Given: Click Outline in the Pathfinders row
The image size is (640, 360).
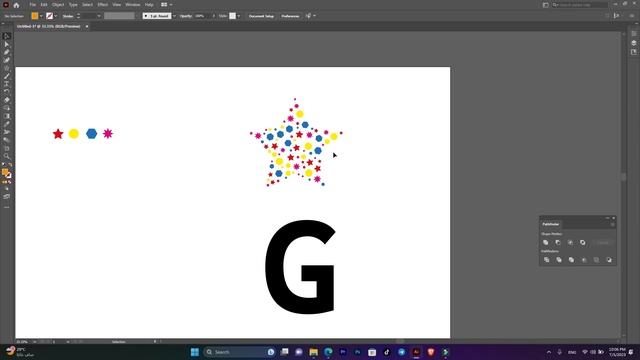Looking at the screenshot, I should pos(596,260).
